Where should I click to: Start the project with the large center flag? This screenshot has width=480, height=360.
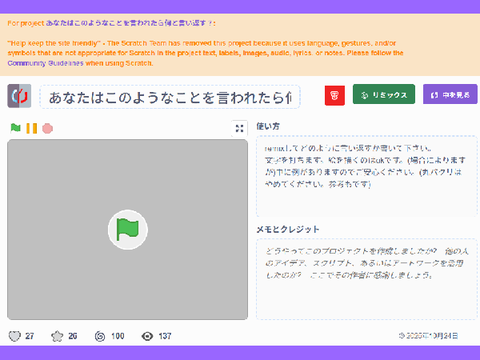128,230
